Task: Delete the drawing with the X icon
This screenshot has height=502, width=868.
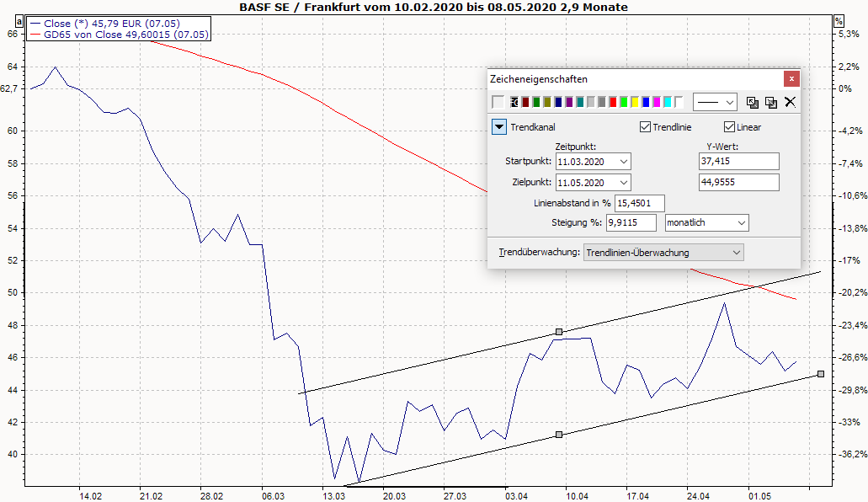Action: 790,102
